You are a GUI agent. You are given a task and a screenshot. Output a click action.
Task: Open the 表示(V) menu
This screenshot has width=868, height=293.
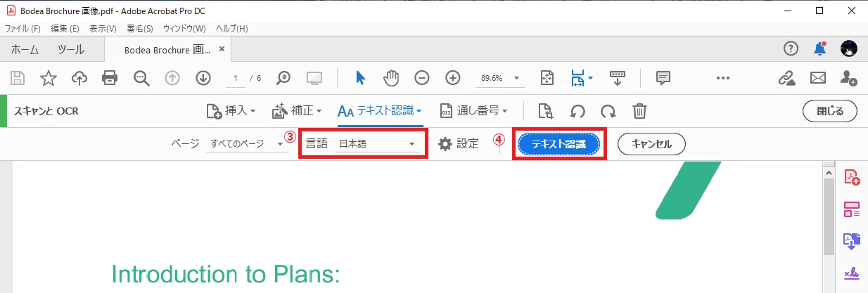coord(103,29)
